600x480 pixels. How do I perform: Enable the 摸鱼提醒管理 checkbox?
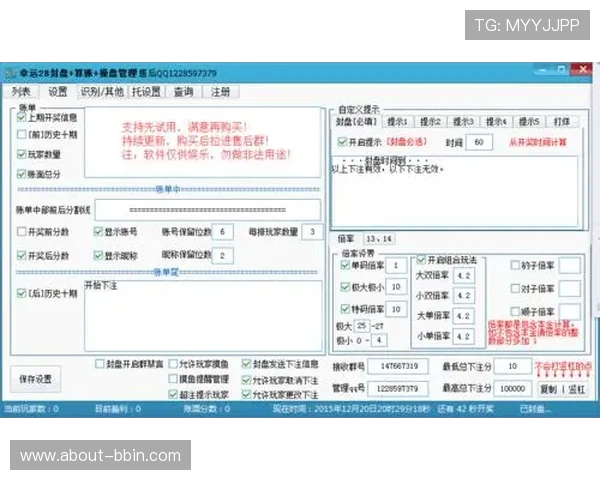pyautogui.click(x=173, y=379)
